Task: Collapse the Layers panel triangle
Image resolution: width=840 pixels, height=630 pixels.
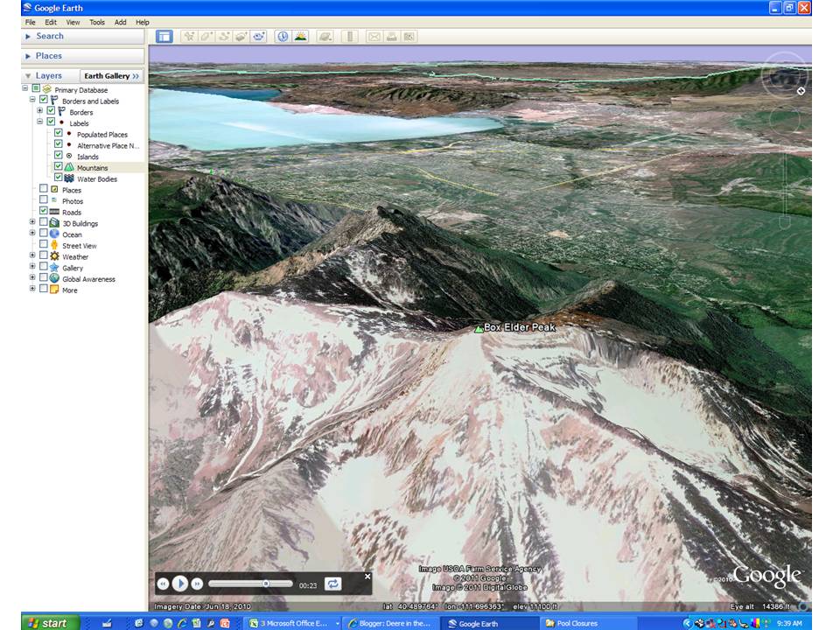Action: click(x=28, y=76)
